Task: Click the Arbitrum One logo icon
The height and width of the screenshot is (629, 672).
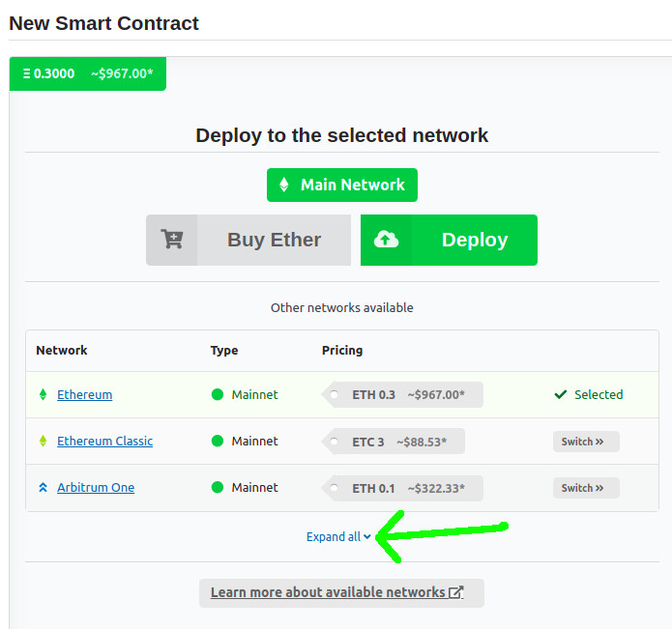Action: point(43,487)
